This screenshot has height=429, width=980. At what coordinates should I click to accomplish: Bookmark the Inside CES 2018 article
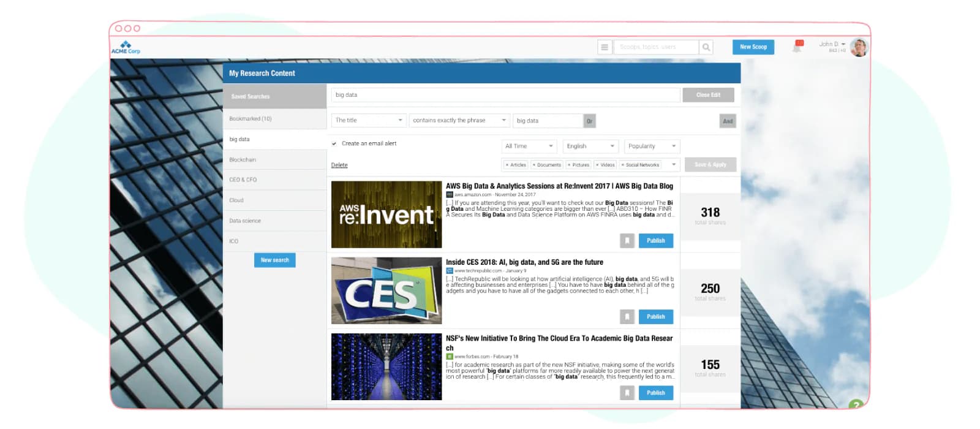[x=627, y=317]
